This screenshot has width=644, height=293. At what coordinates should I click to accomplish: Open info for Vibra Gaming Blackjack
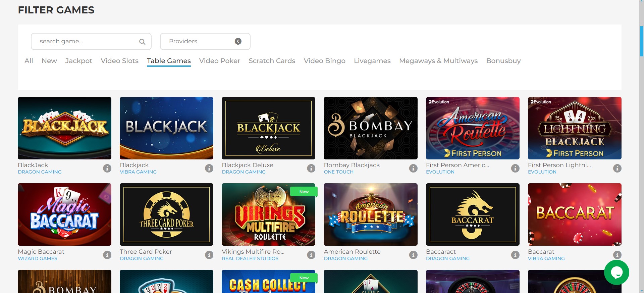(x=209, y=168)
